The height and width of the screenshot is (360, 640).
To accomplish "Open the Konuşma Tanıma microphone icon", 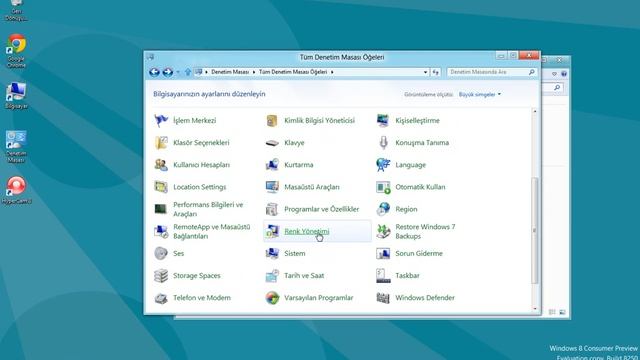I will coord(383,142).
